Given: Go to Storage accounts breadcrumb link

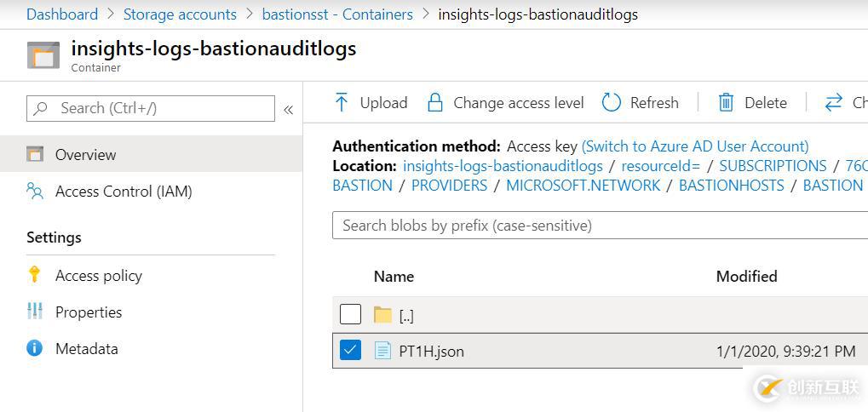Looking at the screenshot, I should (180, 14).
